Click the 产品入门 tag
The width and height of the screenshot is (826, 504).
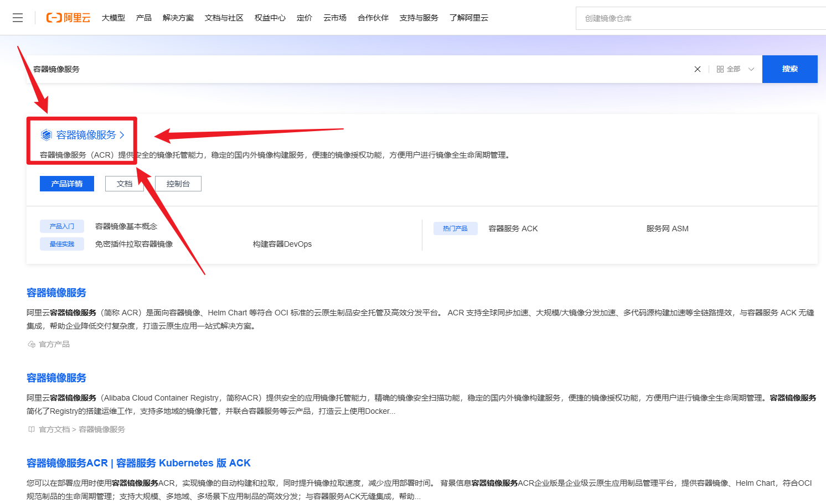62,226
